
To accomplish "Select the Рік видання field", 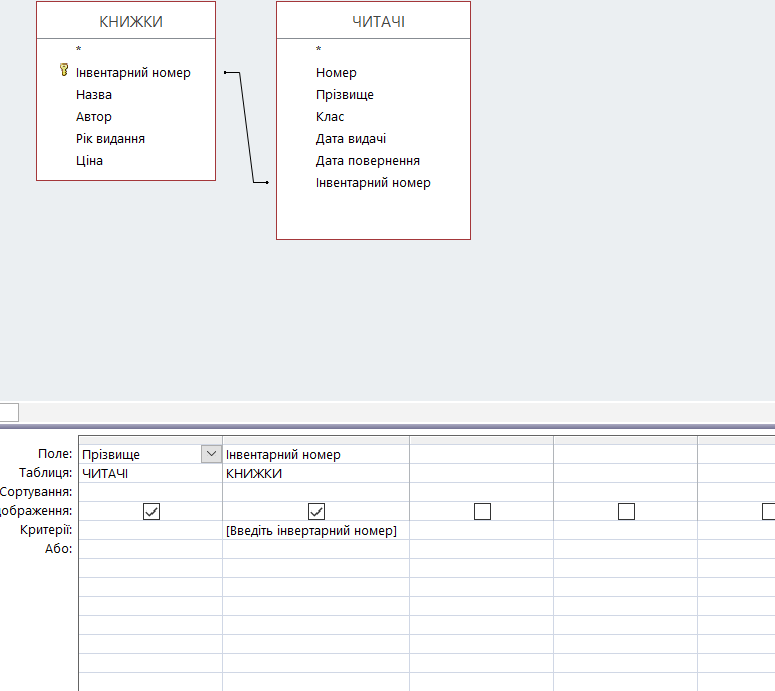I will (110, 138).
